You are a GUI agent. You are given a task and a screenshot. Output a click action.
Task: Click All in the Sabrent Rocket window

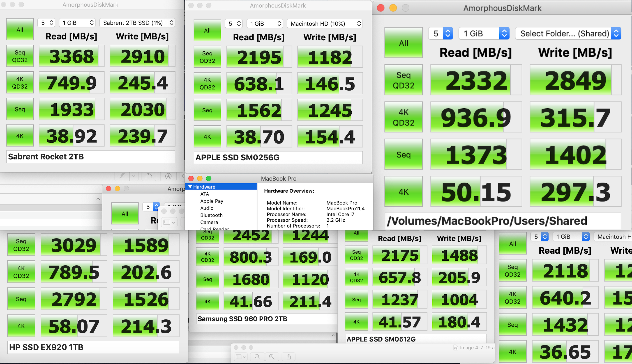pyautogui.click(x=20, y=30)
